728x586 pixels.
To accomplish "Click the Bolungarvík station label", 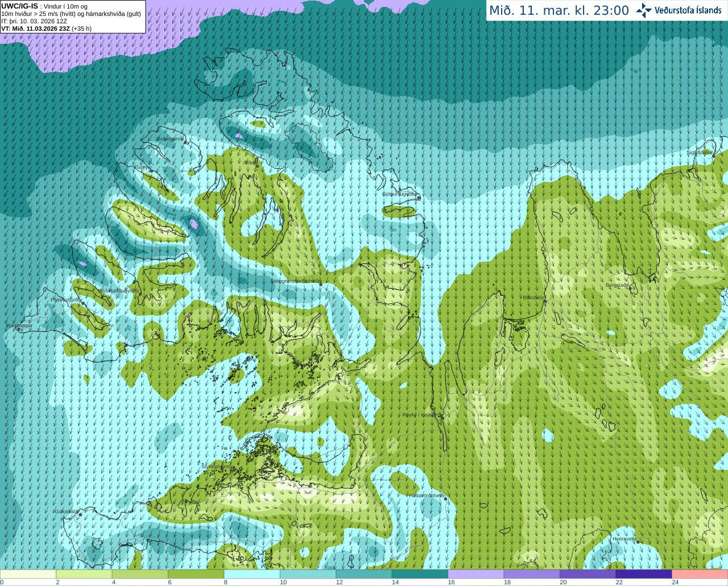I will click(x=170, y=138).
